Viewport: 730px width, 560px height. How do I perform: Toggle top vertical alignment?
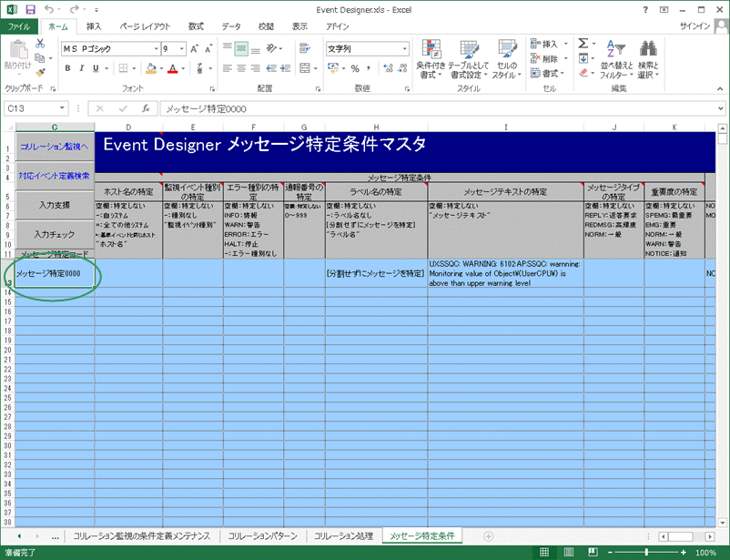click(x=228, y=48)
